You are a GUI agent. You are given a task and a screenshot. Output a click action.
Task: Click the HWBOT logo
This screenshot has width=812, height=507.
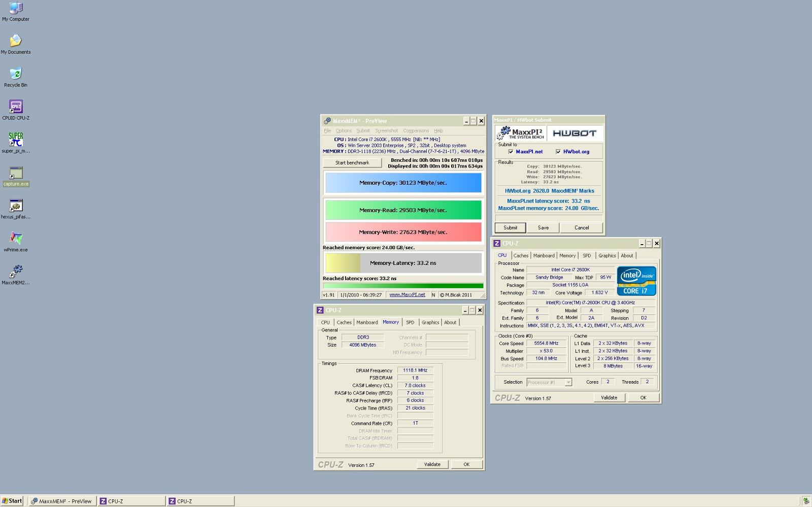[574, 133]
